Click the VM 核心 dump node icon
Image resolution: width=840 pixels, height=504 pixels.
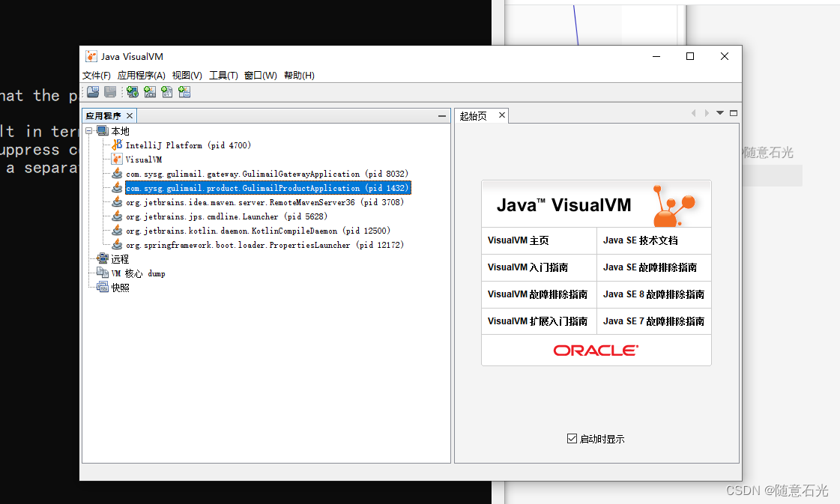[103, 273]
